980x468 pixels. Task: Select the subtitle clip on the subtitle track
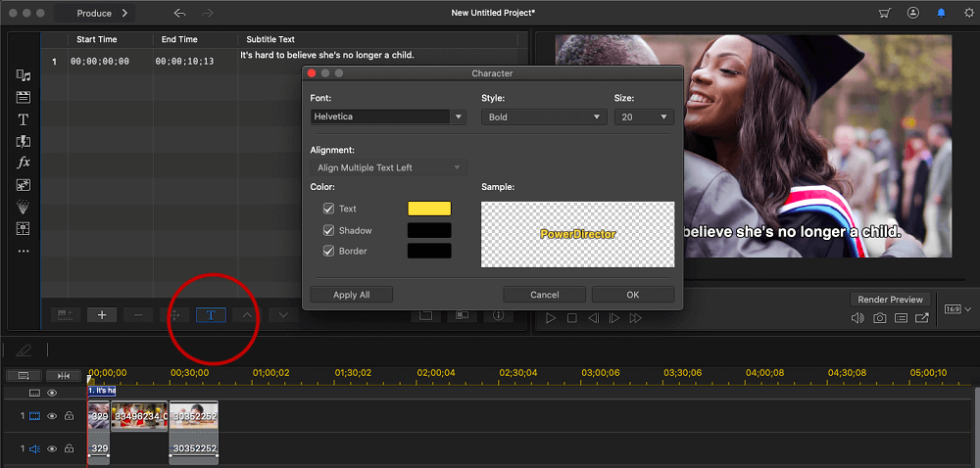pos(102,391)
